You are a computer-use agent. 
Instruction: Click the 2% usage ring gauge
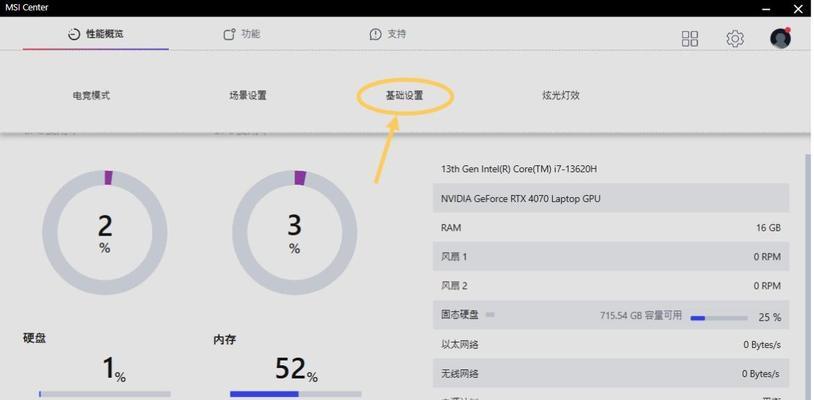tap(105, 232)
